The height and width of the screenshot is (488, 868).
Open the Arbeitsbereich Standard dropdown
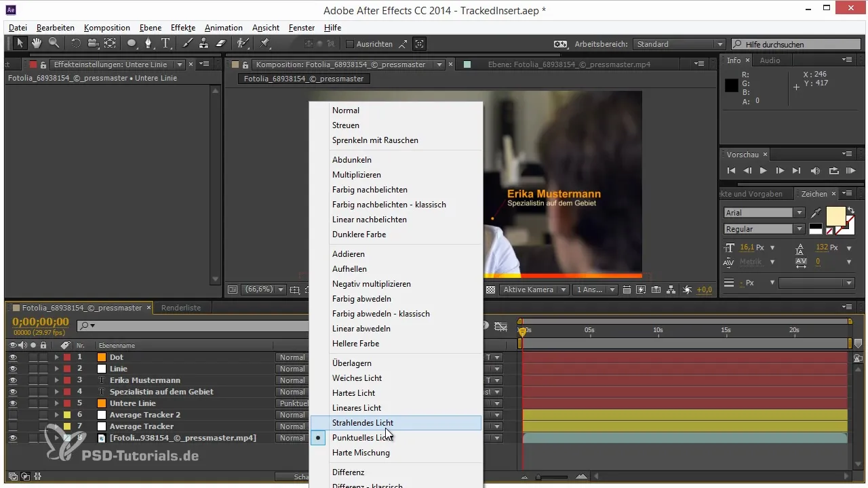point(679,44)
